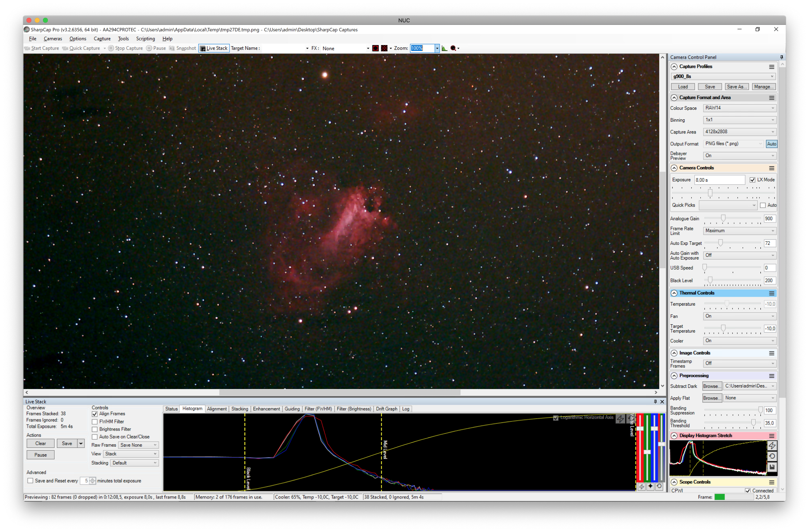Toggle the Scope Connected checkbox
This screenshot has width=809, height=532.
(x=748, y=491)
